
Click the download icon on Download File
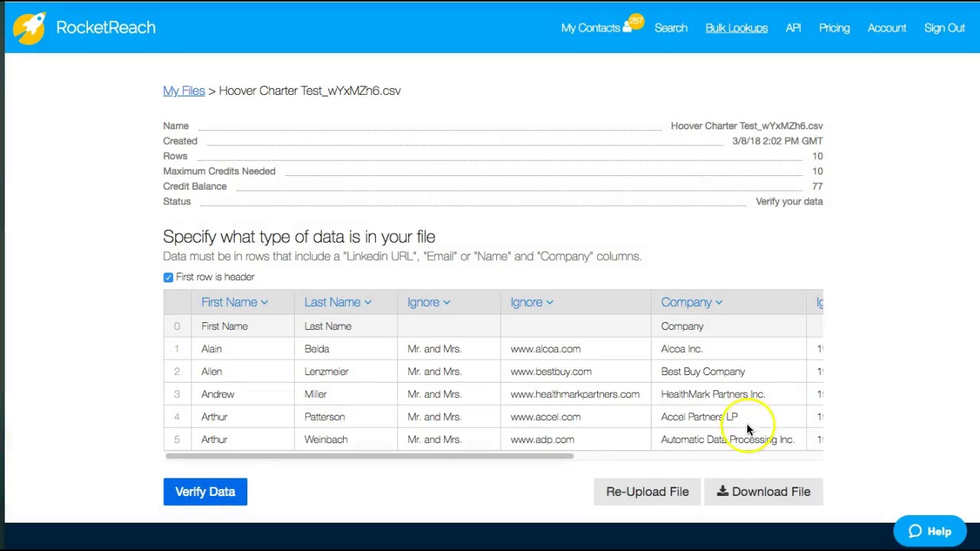(722, 491)
